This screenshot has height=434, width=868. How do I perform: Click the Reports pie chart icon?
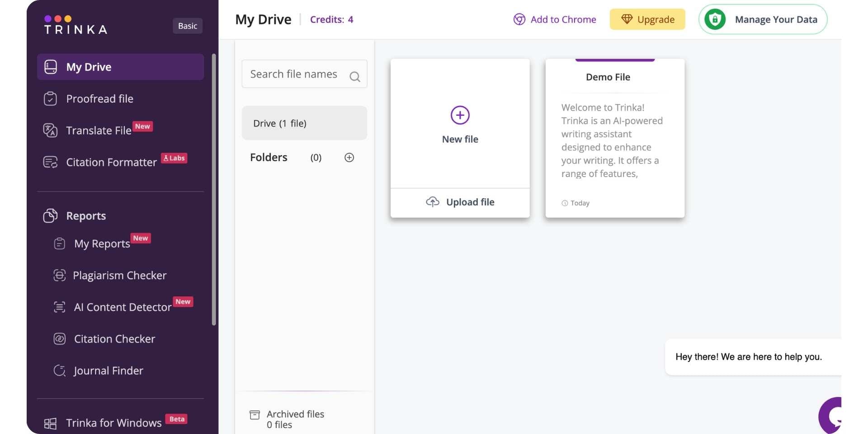click(50, 216)
